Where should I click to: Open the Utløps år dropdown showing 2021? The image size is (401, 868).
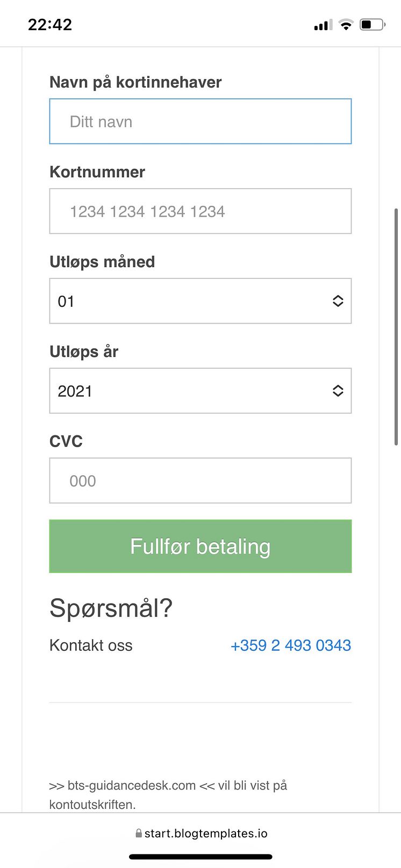click(200, 391)
